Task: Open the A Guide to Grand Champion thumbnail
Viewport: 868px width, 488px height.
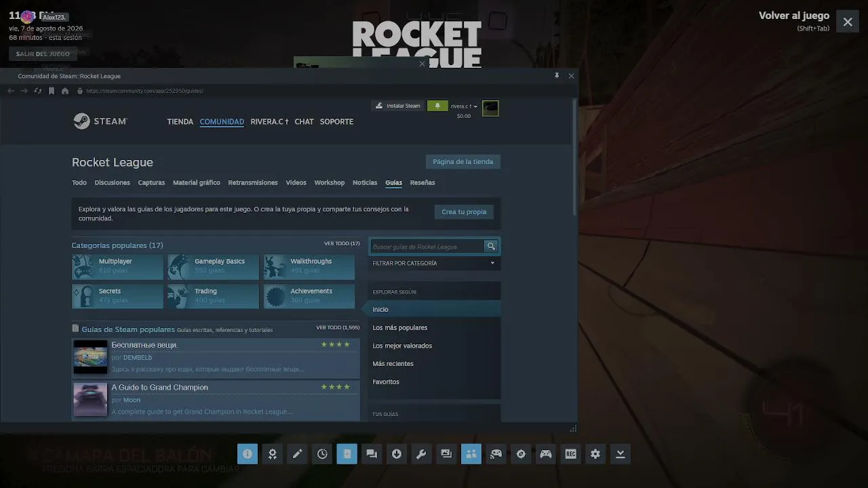Action: 90,400
